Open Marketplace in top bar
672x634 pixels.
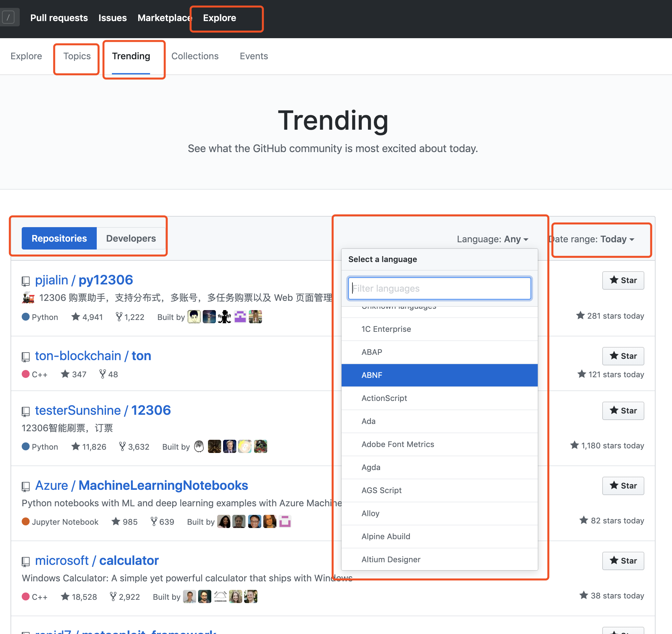click(x=165, y=18)
